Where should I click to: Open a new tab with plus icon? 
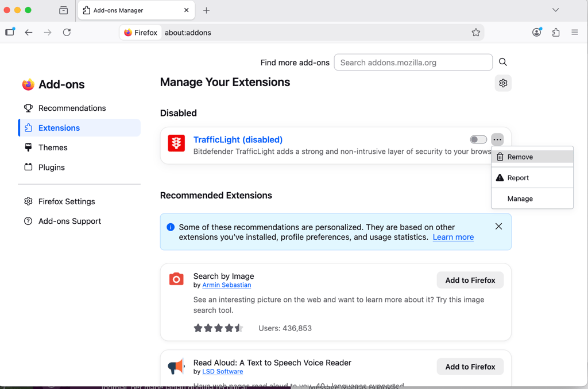pos(206,10)
